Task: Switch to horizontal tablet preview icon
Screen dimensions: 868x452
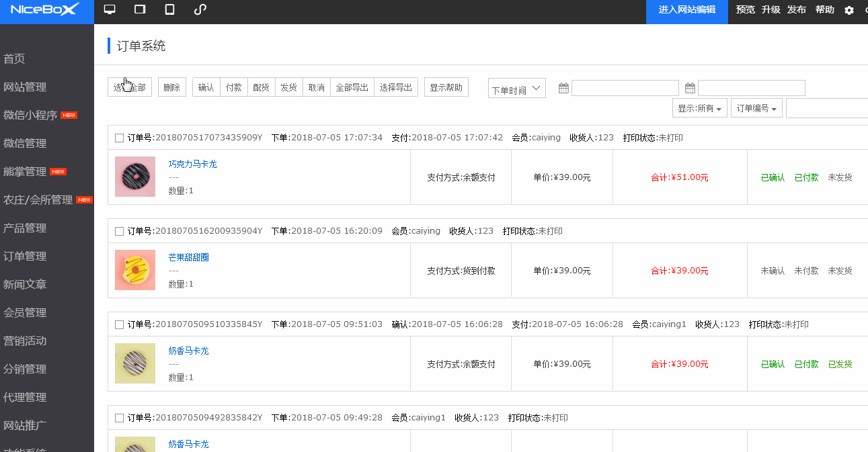Action: click(140, 9)
